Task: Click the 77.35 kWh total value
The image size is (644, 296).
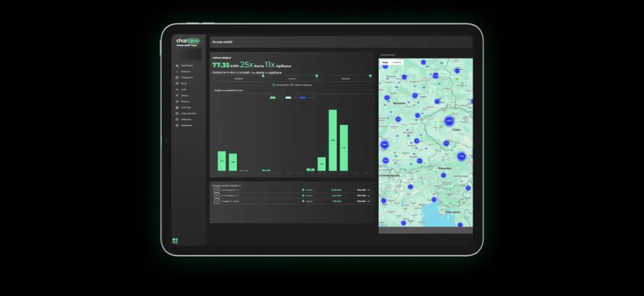Action: point(225,65)
